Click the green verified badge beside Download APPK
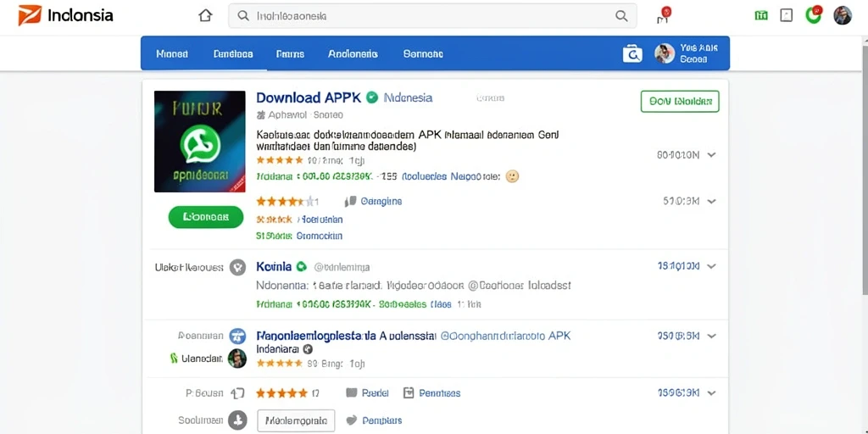The image size is (868, 434). tap(372, 98)
